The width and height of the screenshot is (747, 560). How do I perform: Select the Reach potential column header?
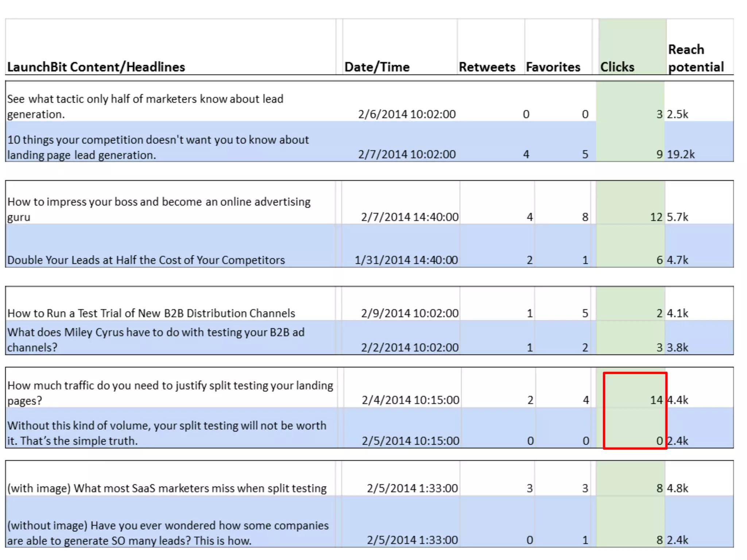coord(696,58)
